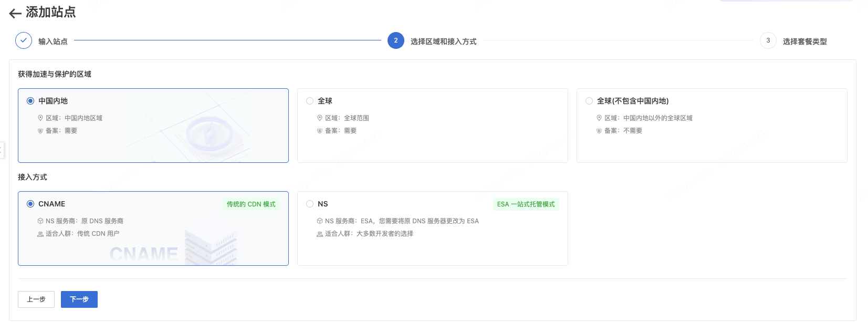Click the step 3 circle indicator
This screenshot has height=322, width=868.
click(x=768, y=40)
